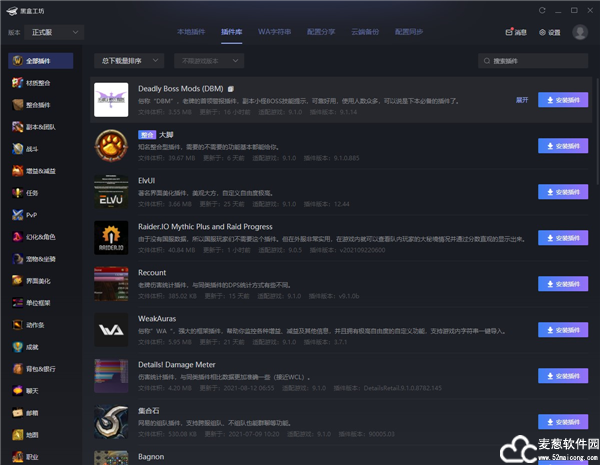
Task: Open the 不限游戏版本 game version dropdown
Action: [x=209, y=61]
